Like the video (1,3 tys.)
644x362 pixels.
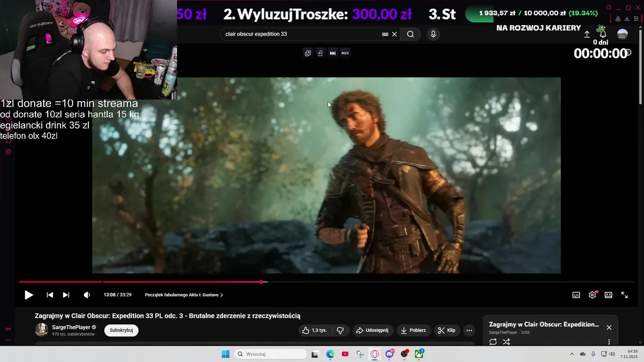click(x=314, y=330)
